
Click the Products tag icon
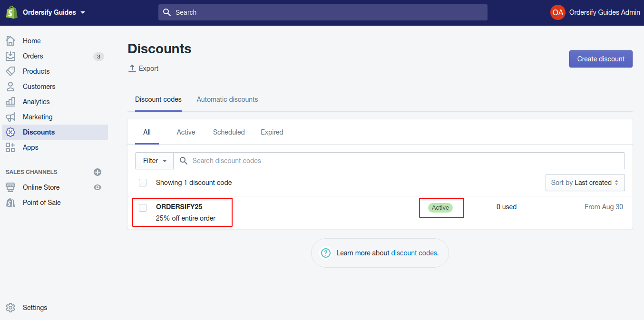pyautogui.click(x=10, y=71)
